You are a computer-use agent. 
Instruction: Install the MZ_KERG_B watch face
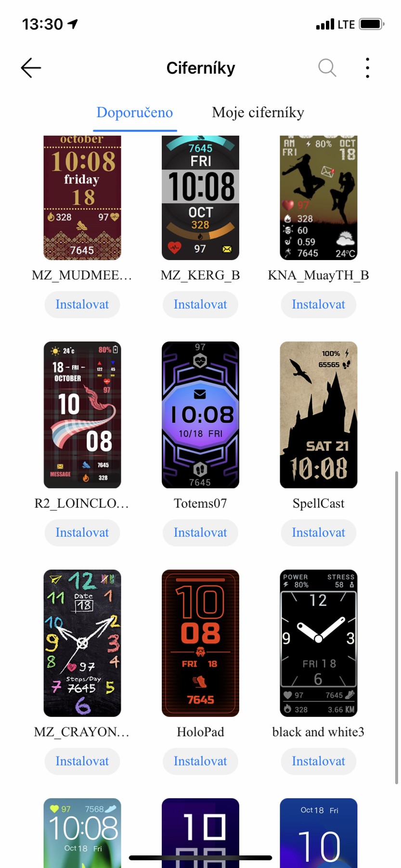point(200,304)
